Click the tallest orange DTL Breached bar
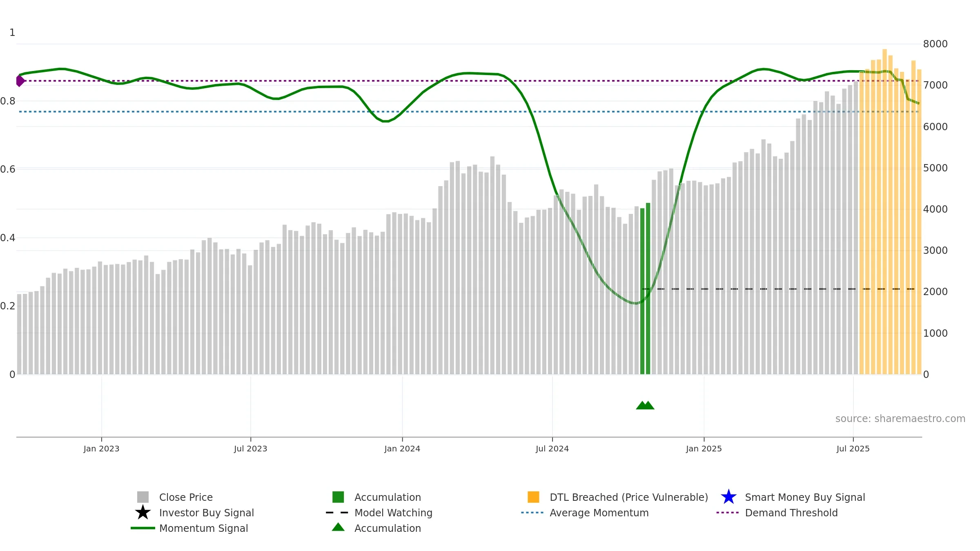Image resolution: width=980 pixels, height=551 pixels. tap(884, 211)
